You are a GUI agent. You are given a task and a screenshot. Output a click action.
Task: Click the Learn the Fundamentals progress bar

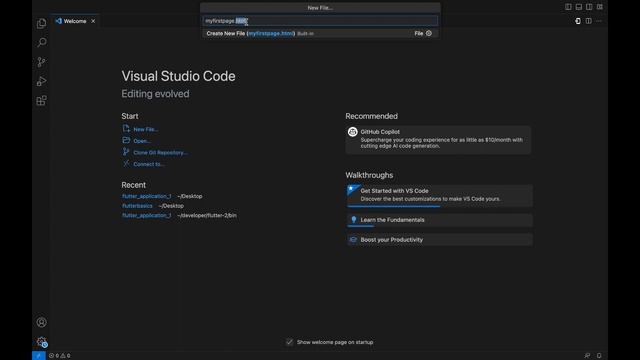click(361, 226)
